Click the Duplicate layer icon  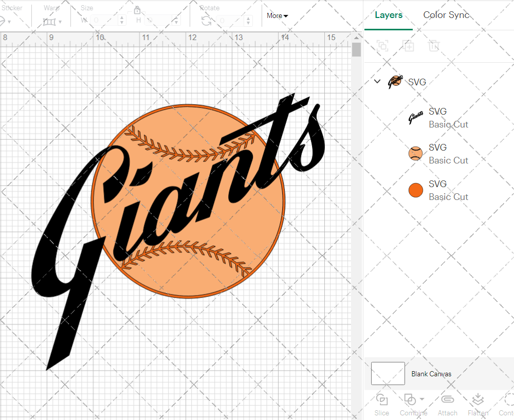pos(408,46)
